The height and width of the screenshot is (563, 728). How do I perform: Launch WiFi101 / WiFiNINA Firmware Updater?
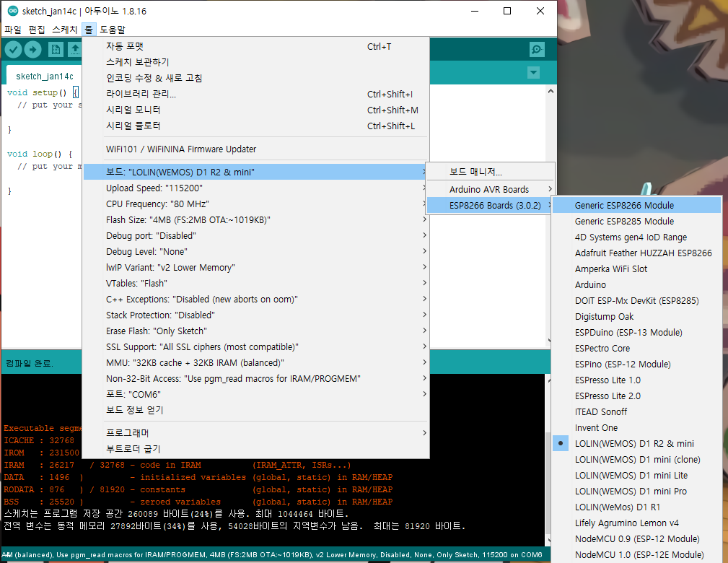pyautogui.click(x=256, y=149)
